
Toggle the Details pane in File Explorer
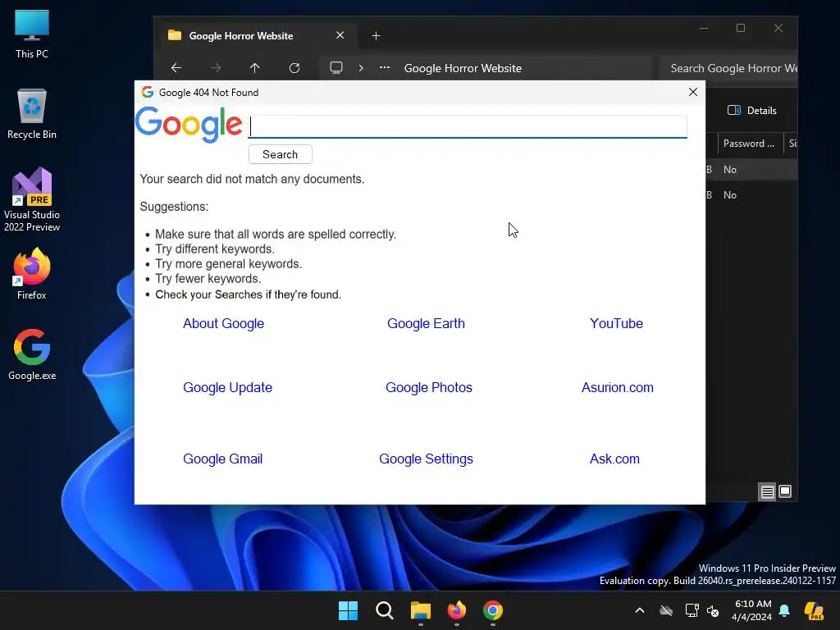(x=751, y=111)
